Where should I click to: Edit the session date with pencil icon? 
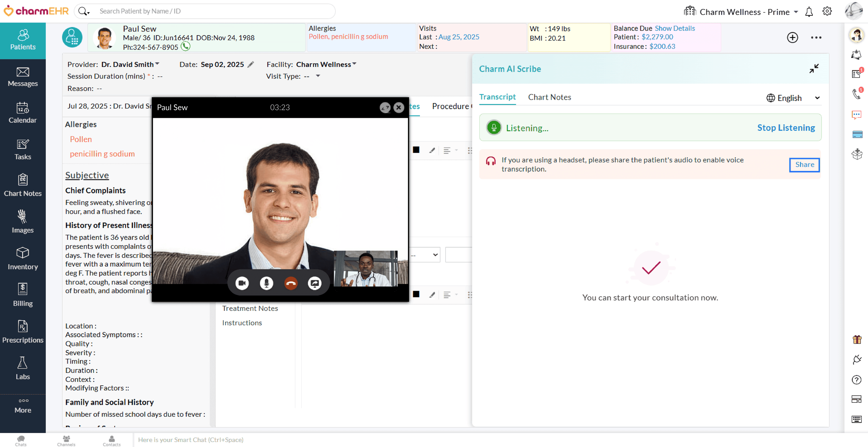click(x=251, y=64)
